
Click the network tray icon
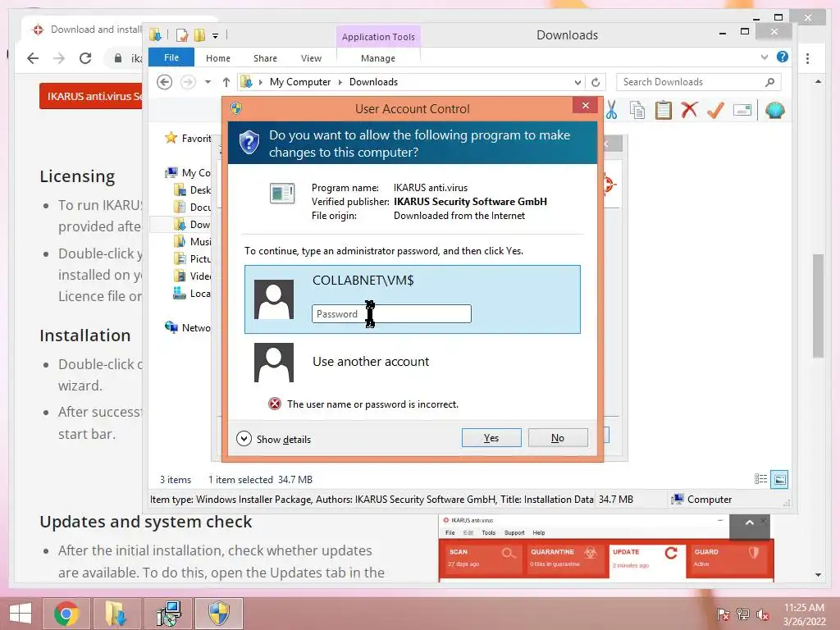tap(743, 614)
